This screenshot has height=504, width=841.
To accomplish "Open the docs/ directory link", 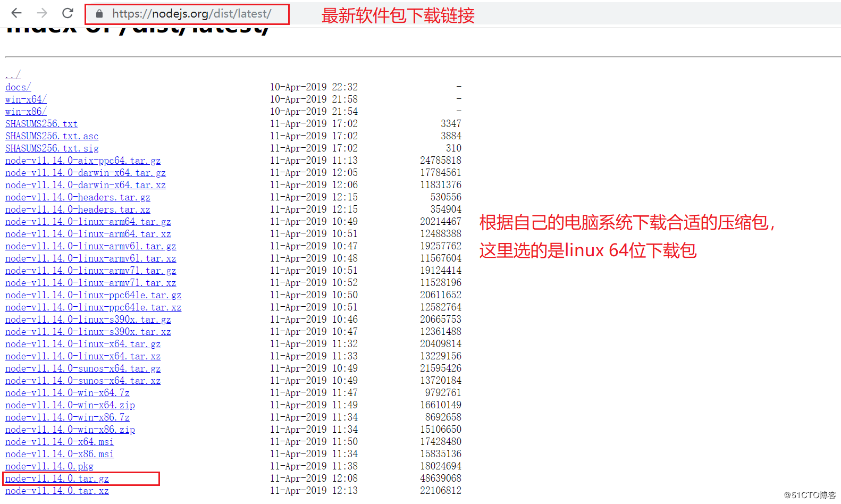I will tap(18, 87).
